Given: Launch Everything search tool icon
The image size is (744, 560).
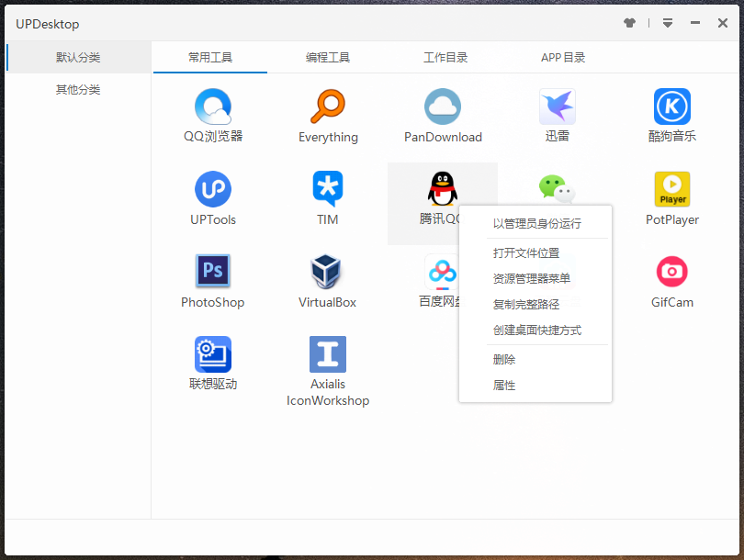Looking at the screenshot, I should tap(328, 106).
